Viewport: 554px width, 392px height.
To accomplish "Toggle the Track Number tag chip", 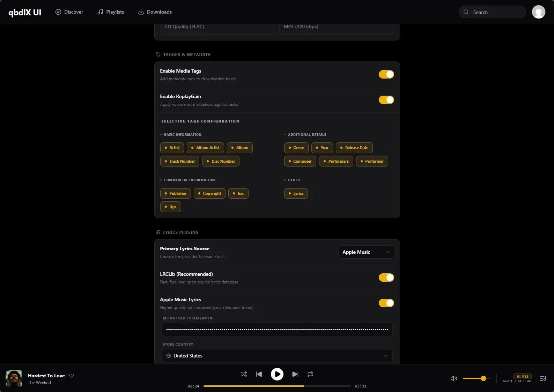I will click(180, 161).
